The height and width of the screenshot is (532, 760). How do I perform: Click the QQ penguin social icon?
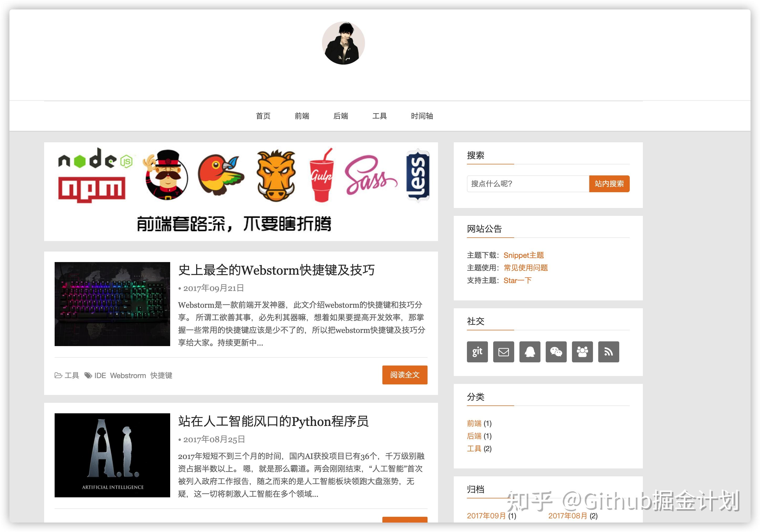pyautogui.click(x=530, y=352)
